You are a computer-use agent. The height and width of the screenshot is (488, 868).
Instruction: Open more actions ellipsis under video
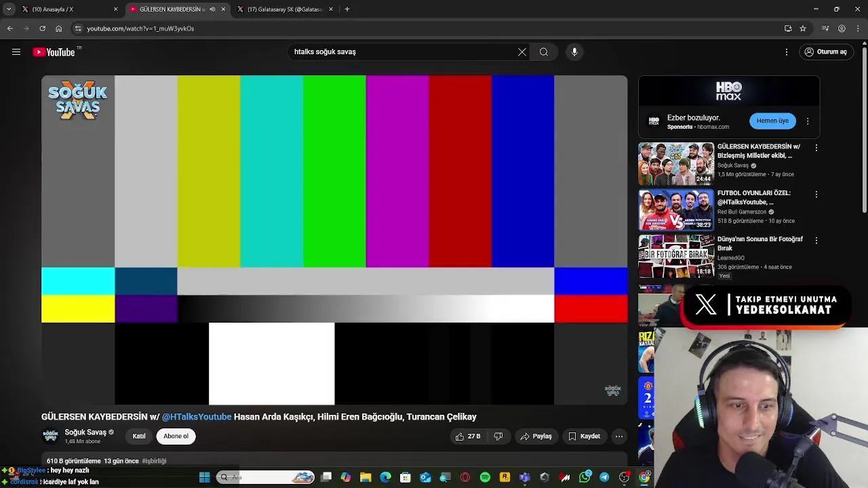(x=619, y=436)
